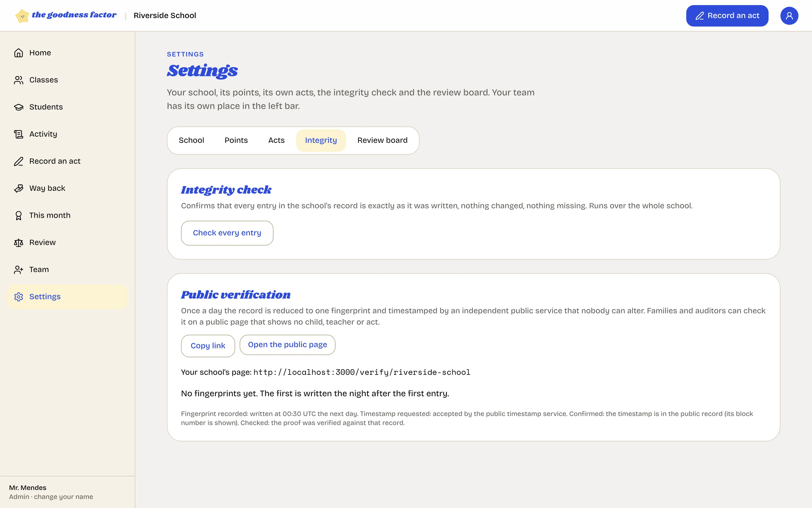Click the Check every entry button

[x=227, y=233]
